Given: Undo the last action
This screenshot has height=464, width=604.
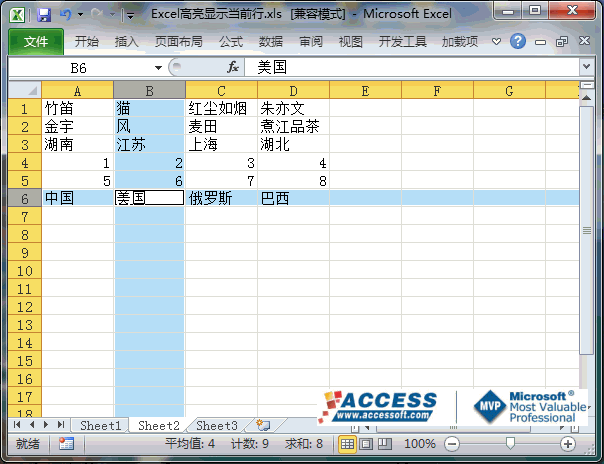Looking at the screenshot, I should tap(65, 15).
